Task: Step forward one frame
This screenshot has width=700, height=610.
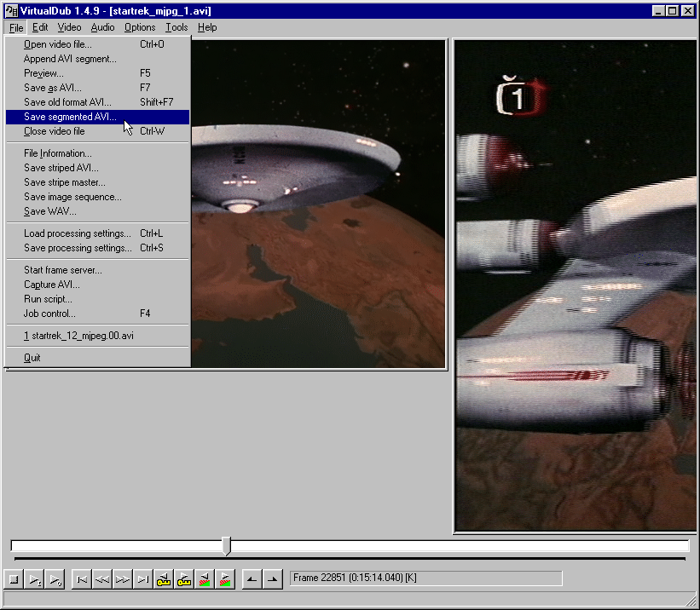Action: tap(123, 579)
